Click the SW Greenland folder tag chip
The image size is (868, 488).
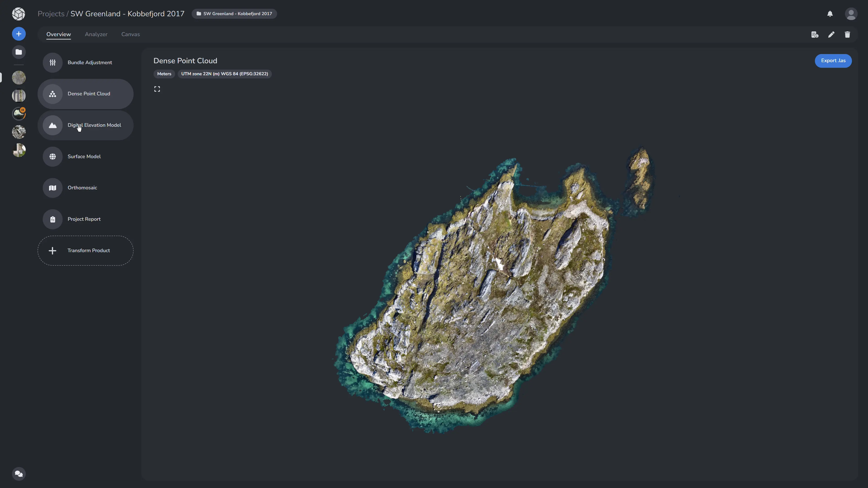[x=234, y=14]
